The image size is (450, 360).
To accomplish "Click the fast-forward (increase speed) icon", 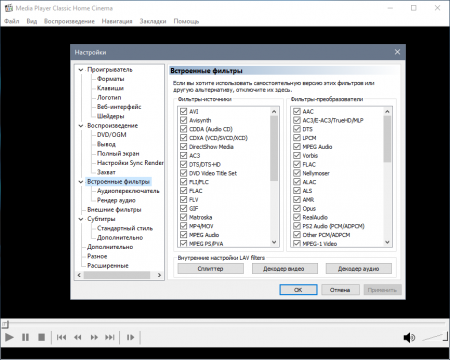I will (94, 337).
